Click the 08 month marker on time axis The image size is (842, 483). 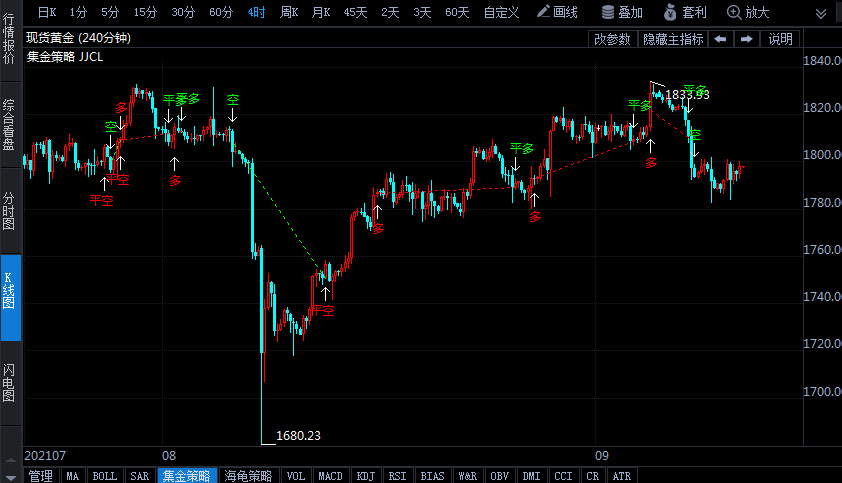(x=169, y=456)
